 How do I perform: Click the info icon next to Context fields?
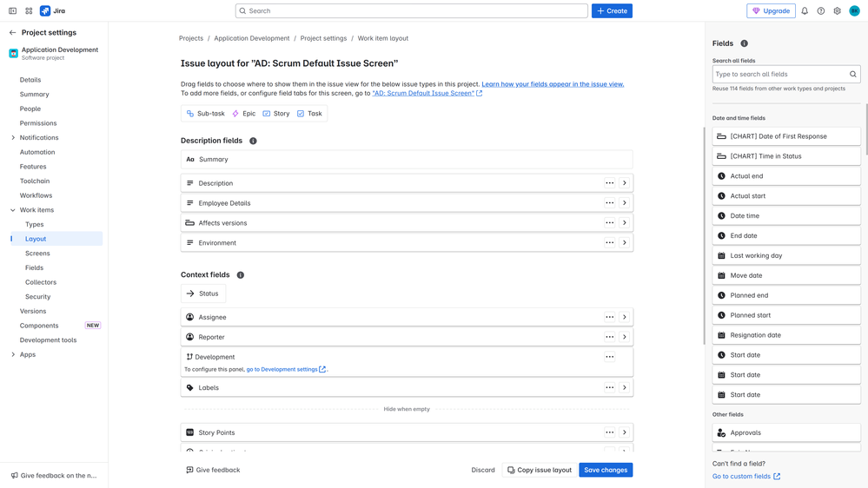click(x=241, y=275)
